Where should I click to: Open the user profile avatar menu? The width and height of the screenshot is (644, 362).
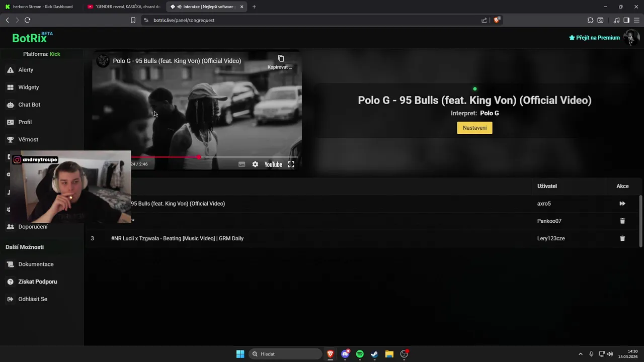point(631,38)
